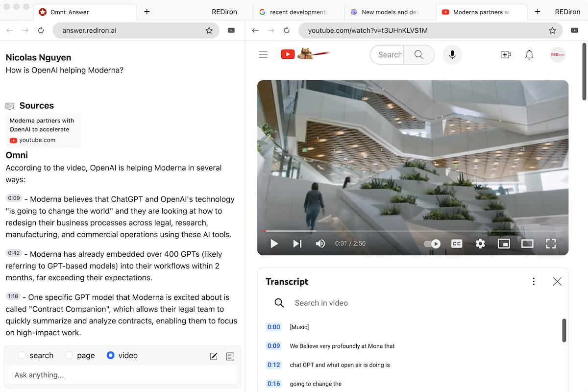Viewport: 588px width, 392px height.
Task: Click the video icon next to left address bar
Action: click(x=231, y=30)
